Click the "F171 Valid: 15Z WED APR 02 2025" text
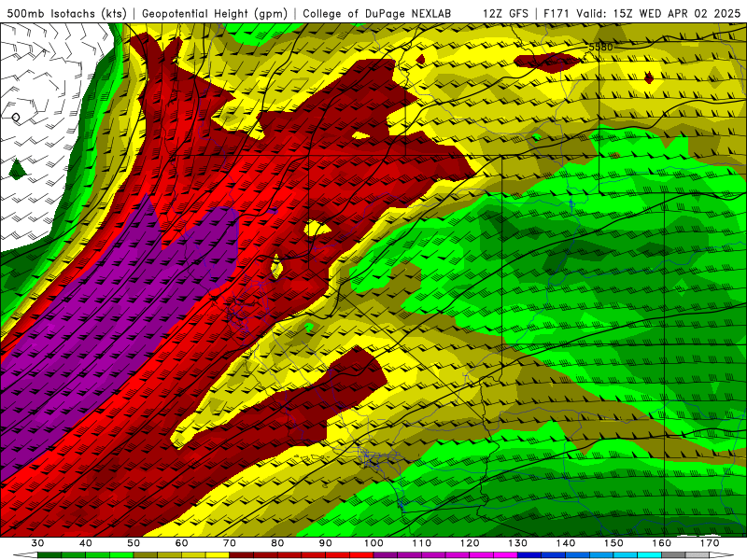747x560 pixels. 641,13
